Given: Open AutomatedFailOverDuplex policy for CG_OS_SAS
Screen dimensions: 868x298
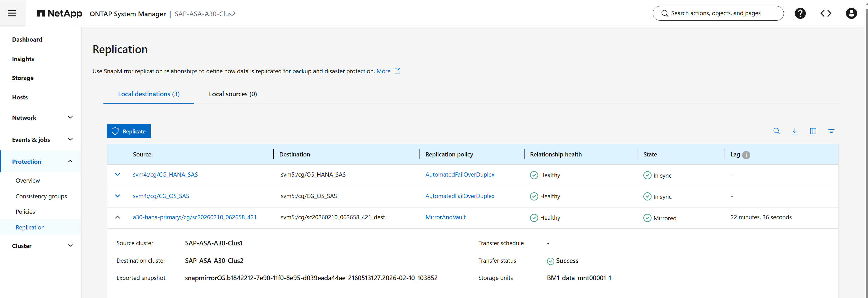Looking at the screenshot, I should click(x=460, y=196).
